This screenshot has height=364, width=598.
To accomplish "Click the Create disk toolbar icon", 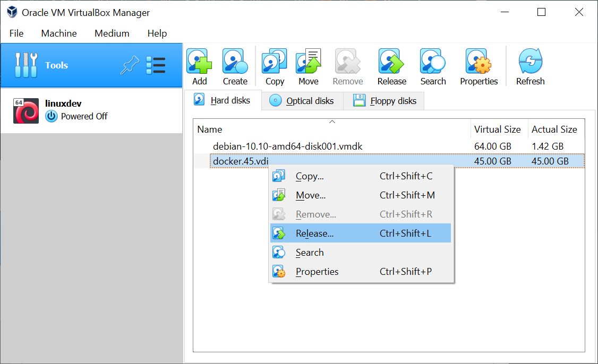I will (x=235, y=62).
